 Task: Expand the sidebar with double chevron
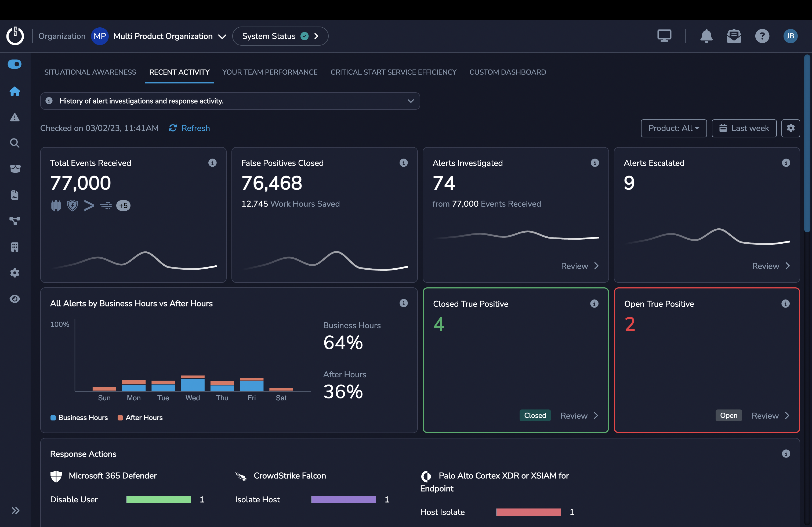(15, 511)
